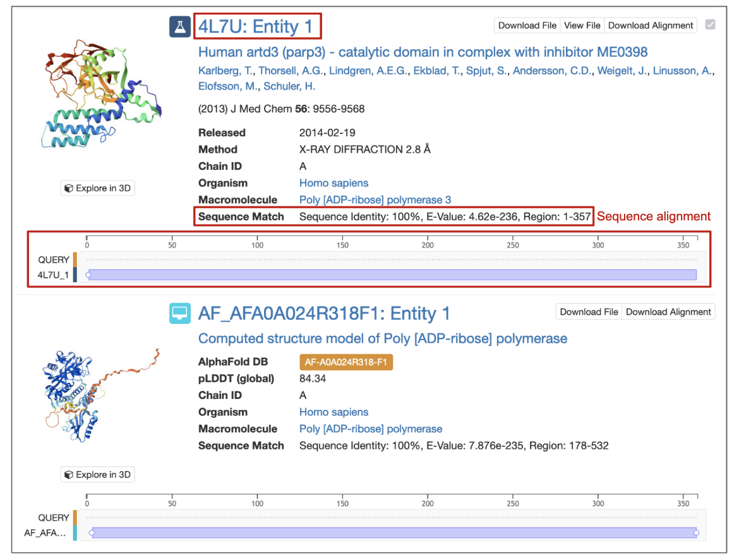Follow the Poly [ADP-ribose] polymerase 3 link
The image size is (739, 560).
[x=375, y=200]
